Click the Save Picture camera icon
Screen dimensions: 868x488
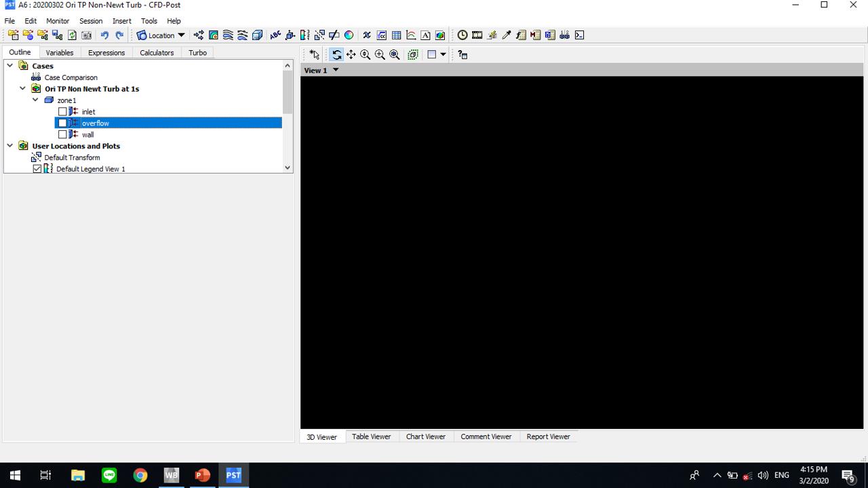pos(87,35)
